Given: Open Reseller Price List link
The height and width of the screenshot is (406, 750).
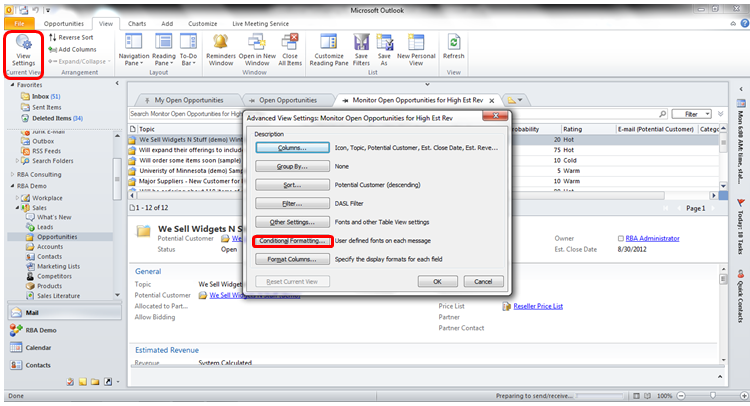Looking at the screenshot, I should (x=538, y=306).
